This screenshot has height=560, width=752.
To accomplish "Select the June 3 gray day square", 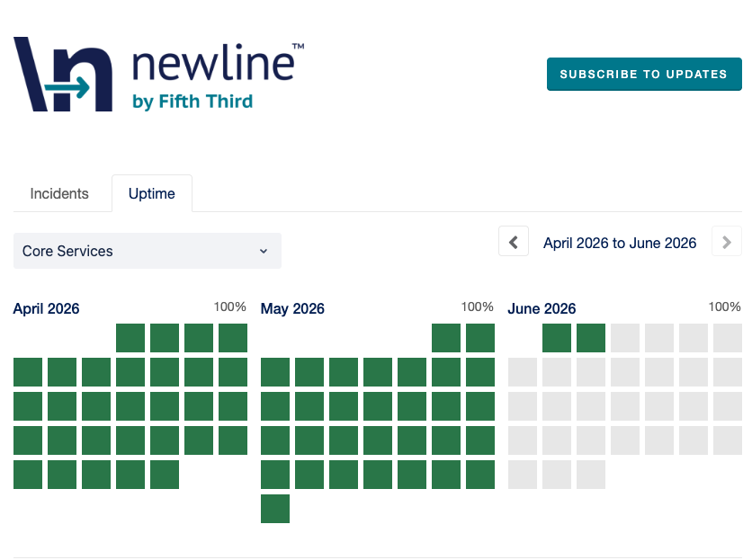I will [625, 338].
